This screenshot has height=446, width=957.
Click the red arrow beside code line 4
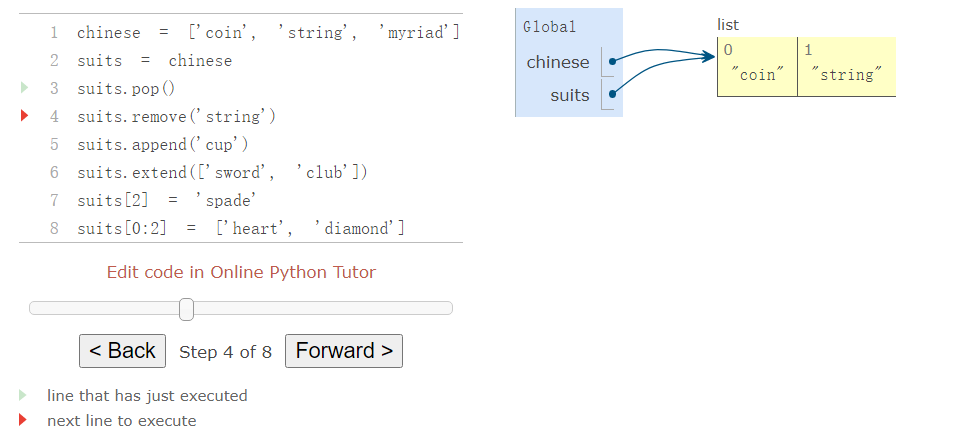pos(24,116)
